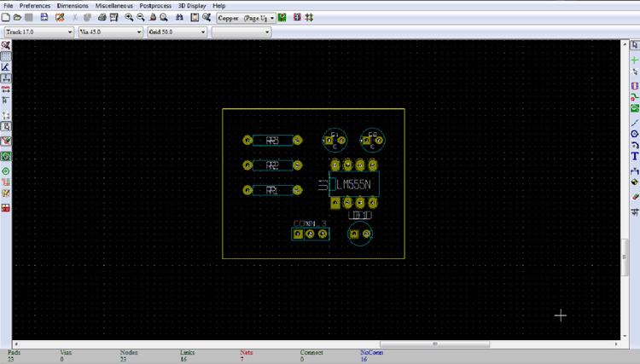Toggle module ratsnest when moving
The height and width of the screenshot is (364, 640).
(x=6, y=126)
